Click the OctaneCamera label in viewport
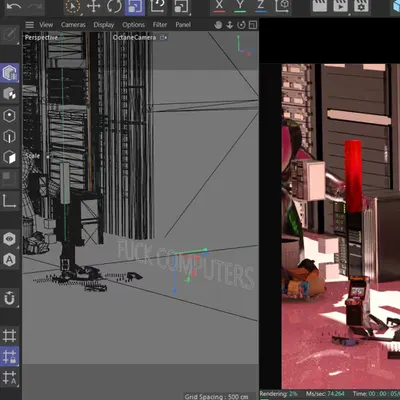The height and width of the screenshot is (400, 400). 134,37
